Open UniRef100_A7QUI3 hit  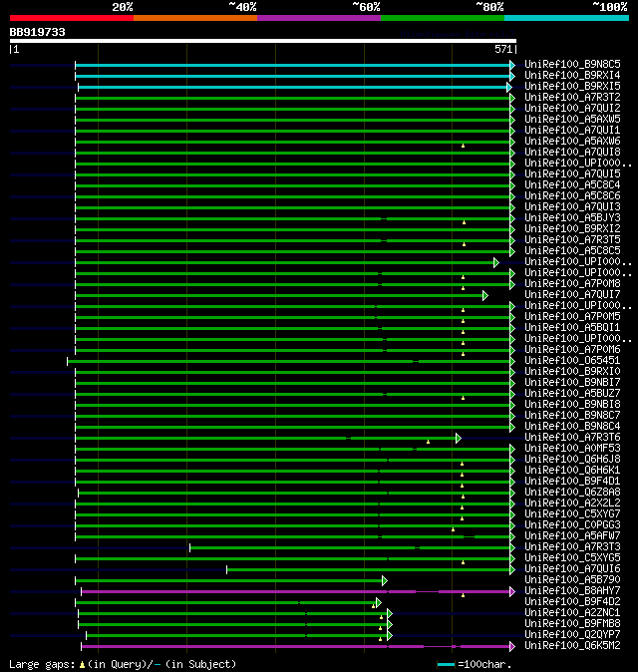coord(572,207)
